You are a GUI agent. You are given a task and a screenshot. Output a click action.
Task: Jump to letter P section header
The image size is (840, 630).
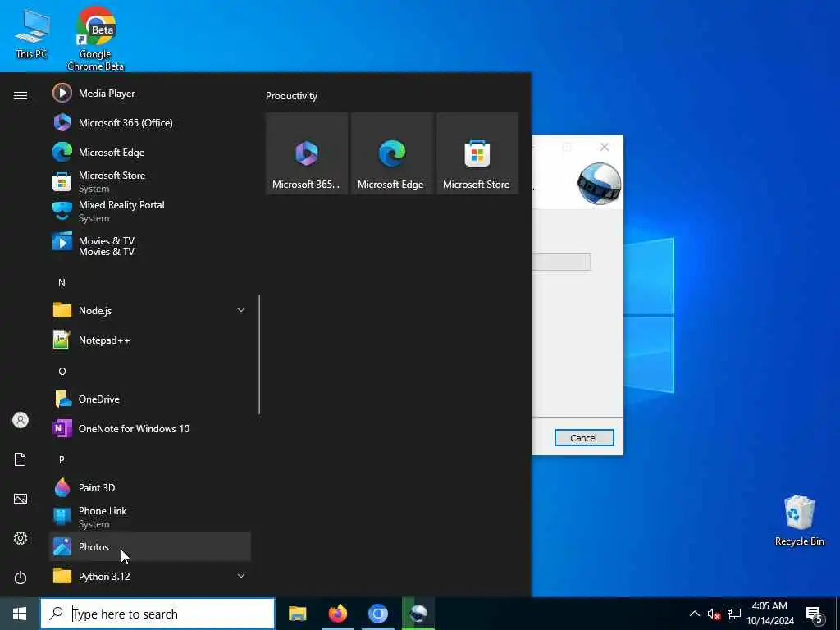(62, 459)
